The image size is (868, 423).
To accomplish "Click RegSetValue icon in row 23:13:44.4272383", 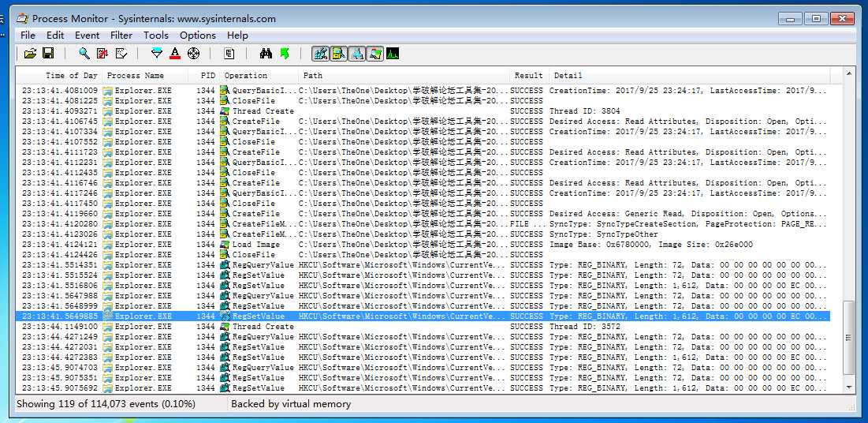I will [224, 357].
